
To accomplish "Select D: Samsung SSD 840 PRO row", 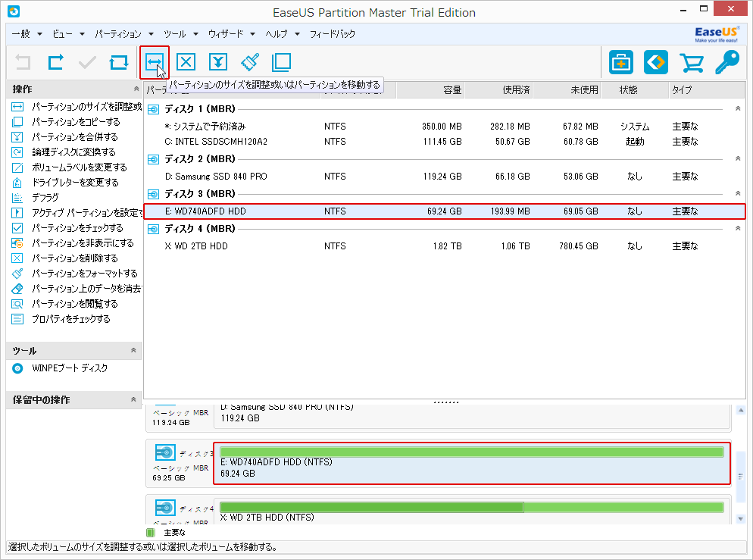I will tap(445, 177).
